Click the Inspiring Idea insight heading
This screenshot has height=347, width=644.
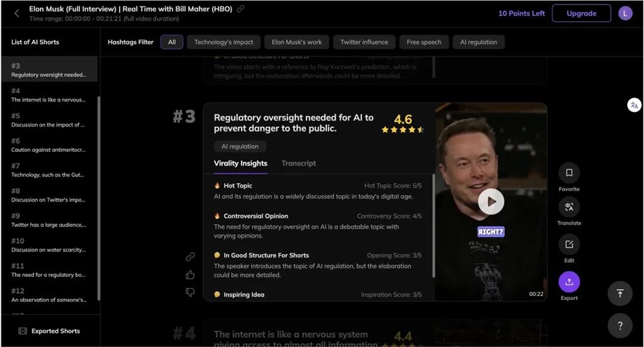pos(244,295)
